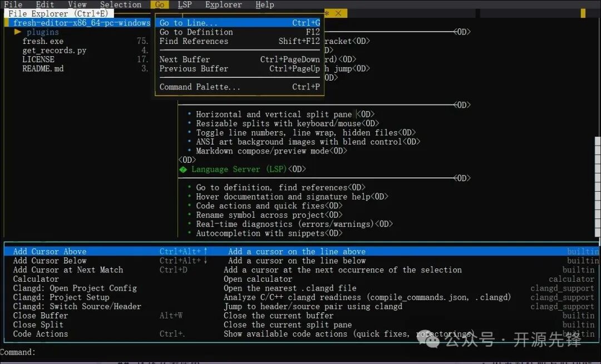Image resolution: width=601 pixels, height=364 pixels.
Task: Open LICENSE file in explorer
Action: click(x=38, y=59)
